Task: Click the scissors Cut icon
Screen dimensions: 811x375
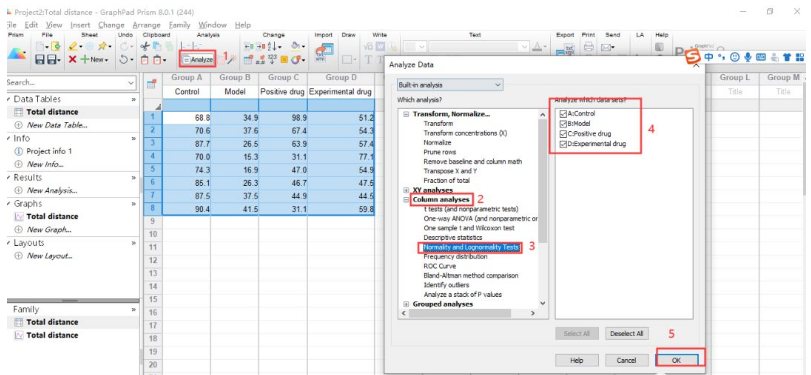Action: pyautogui.click(x=146, y=47)
